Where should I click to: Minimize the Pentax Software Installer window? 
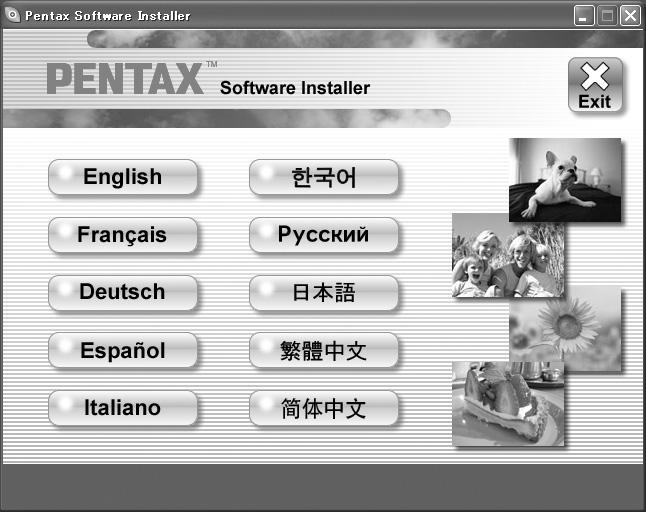[x=584, y=16]
